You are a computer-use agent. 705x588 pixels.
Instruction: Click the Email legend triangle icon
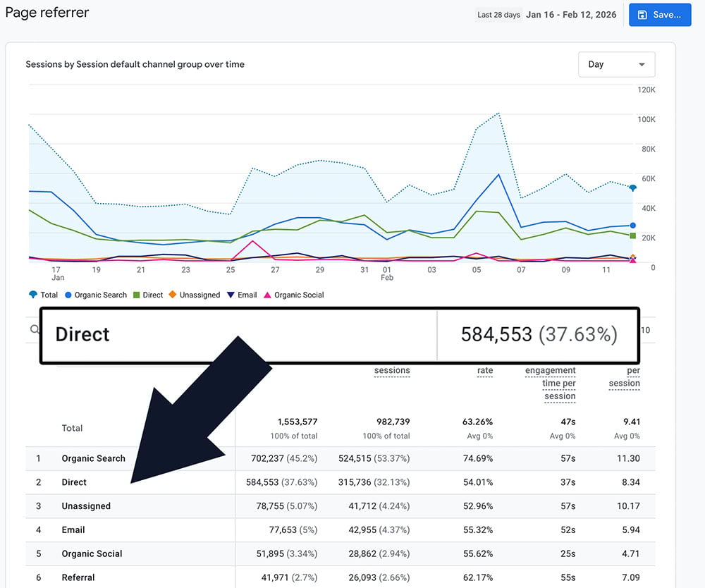[231, 295]
